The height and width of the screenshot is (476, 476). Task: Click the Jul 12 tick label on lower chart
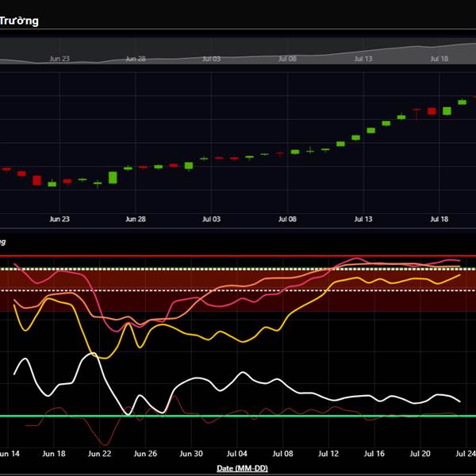tap(328, 454)
